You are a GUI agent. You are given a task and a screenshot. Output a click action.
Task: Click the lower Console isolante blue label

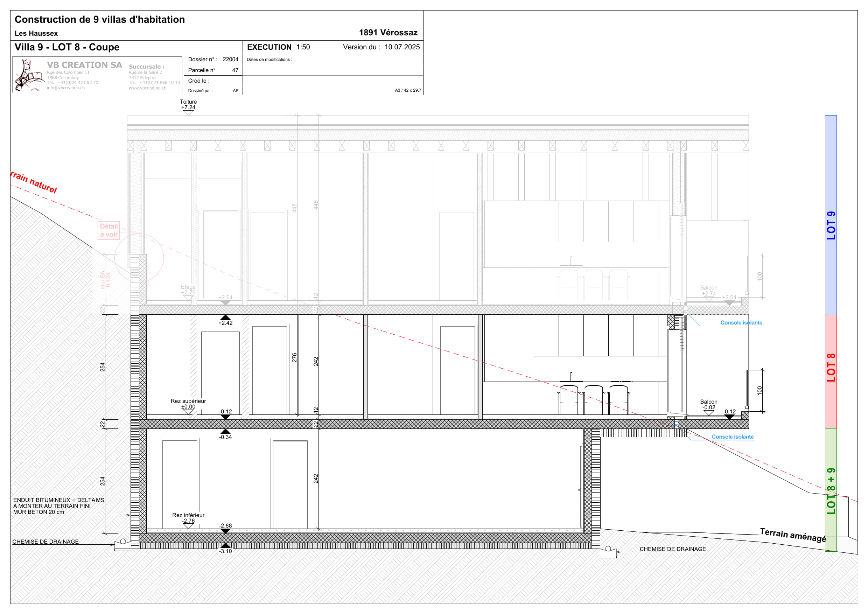pyautogui.click(x=732, y=437)
